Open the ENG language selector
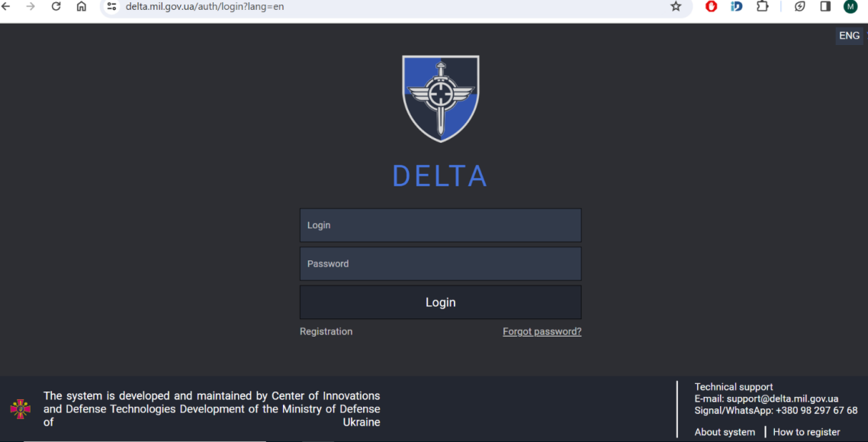Screen dimensions: 868x442 tap(850, 35)
